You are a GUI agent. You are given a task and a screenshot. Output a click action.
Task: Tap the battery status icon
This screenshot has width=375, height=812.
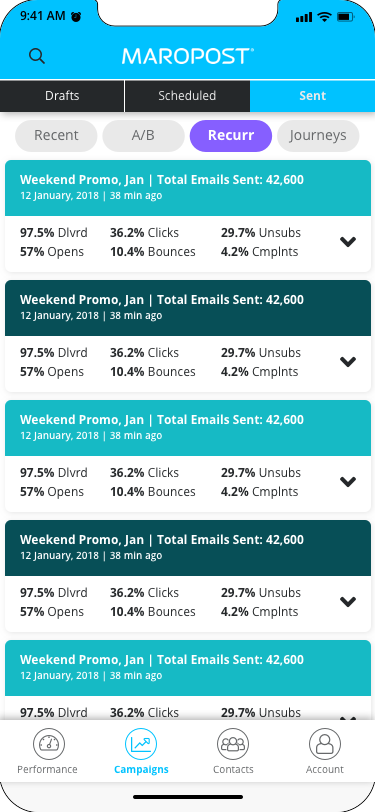pos(345,17)
